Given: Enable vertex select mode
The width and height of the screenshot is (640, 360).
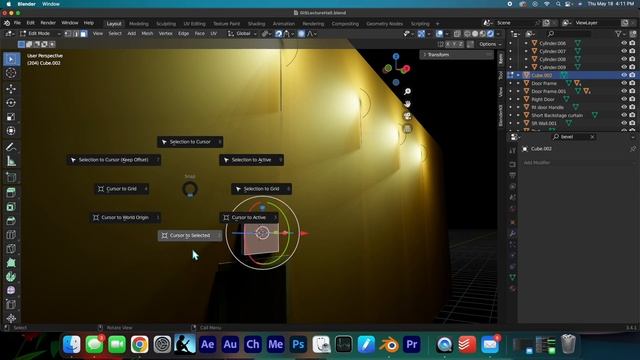Looking at the screenshot, I should pyautogui.click(x=68, y=34).
